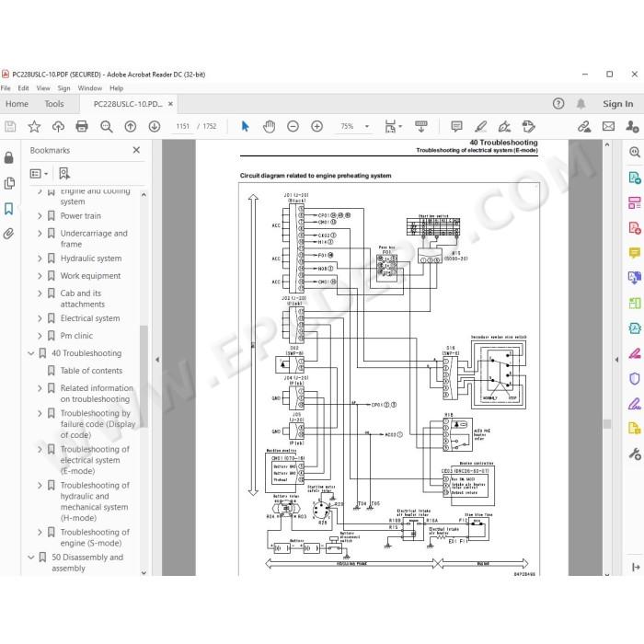Viewport: 644px width, 644px height.
Task: Open the File menu
Action: [x=6, y=88]
